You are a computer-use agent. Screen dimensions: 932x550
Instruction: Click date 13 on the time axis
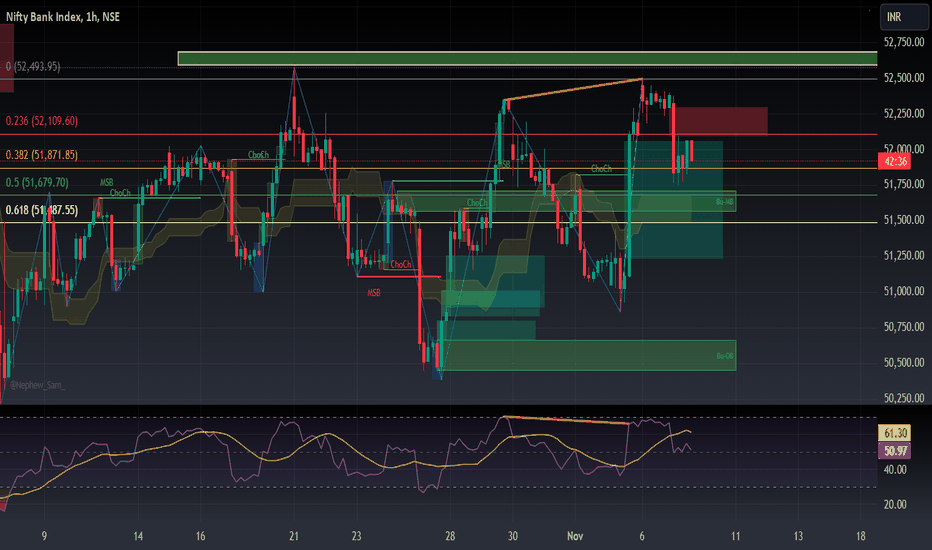[798, 536]
